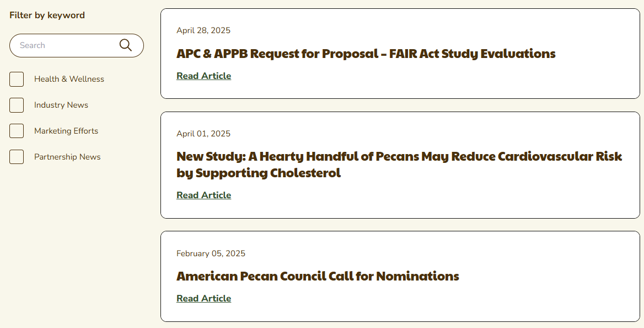644x328 pixels.
Task: Enable the Health & Wellness checkbox
Action: 17,79
